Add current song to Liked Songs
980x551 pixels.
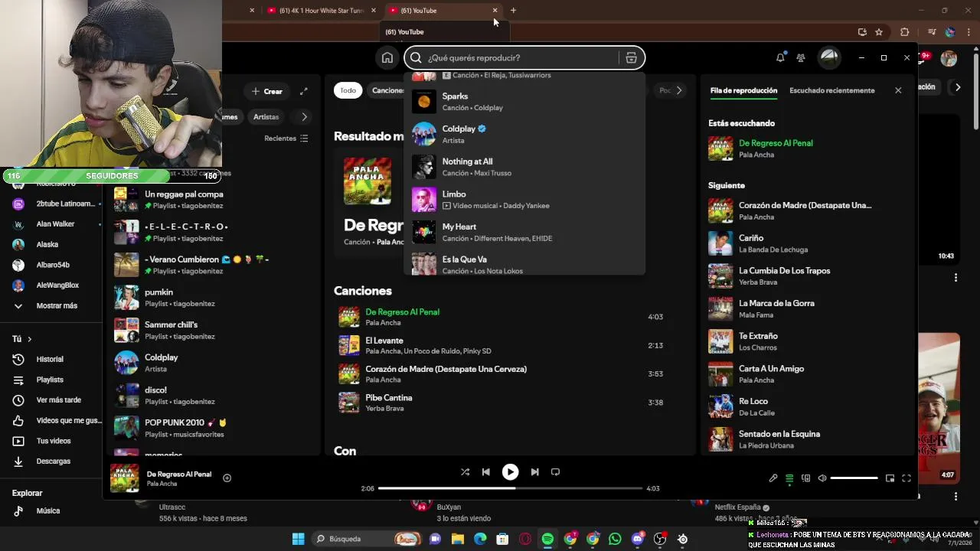pos(227,478)
